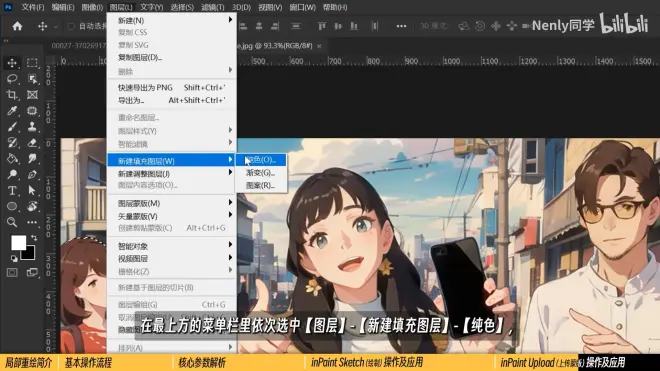This screenshot has width=660, height=371.
Task: Select the Eraser tool
Action: tap(32, 143)
